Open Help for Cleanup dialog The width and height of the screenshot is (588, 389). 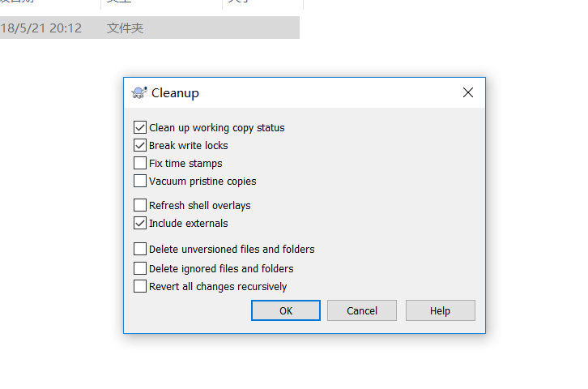[x=441, y=310]
